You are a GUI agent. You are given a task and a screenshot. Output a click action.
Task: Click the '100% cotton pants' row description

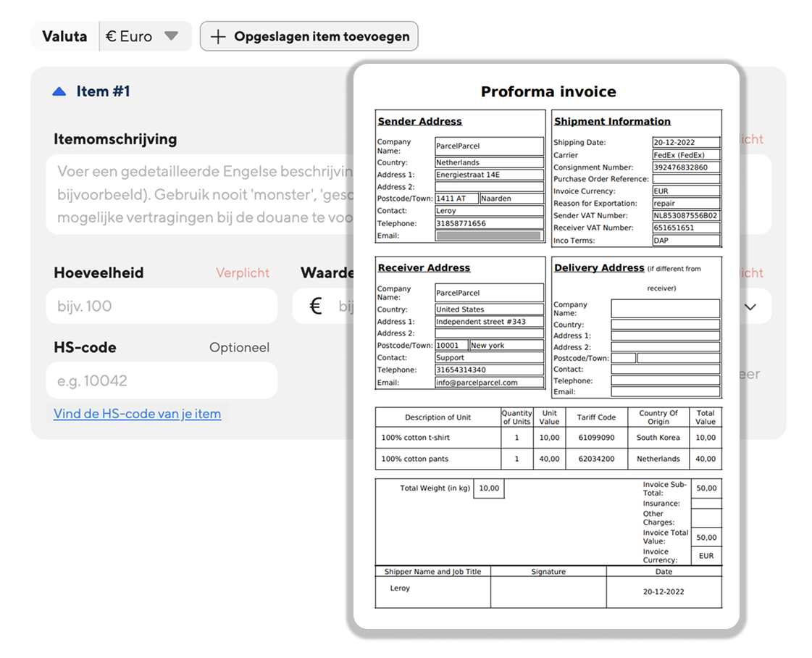[415, 459]
